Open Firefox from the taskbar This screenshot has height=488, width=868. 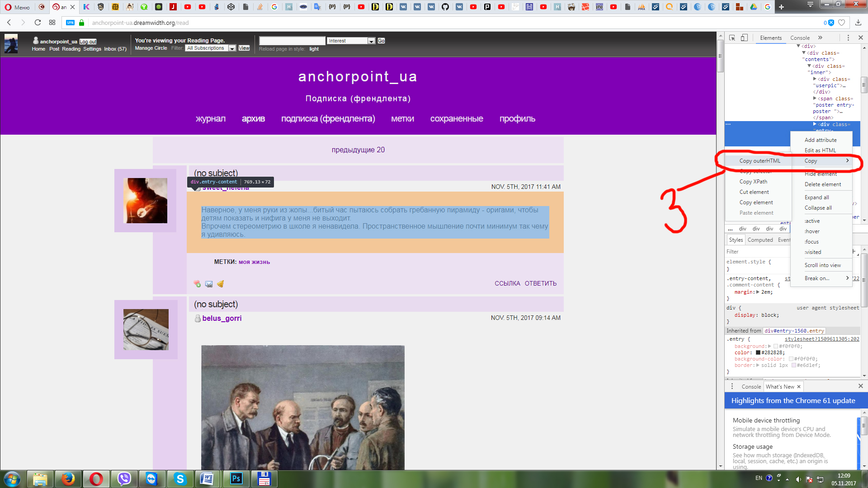point(68,479)
